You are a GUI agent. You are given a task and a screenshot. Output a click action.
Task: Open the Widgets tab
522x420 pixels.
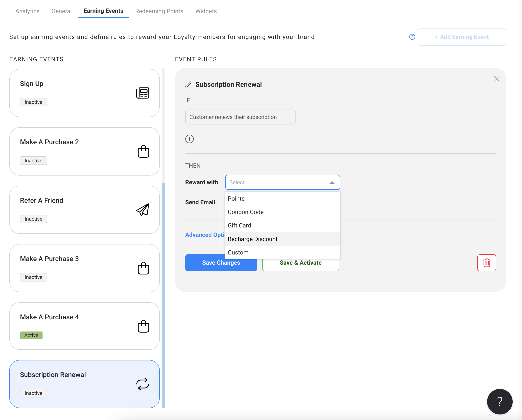pyautogui.click(x=206, y=11)
